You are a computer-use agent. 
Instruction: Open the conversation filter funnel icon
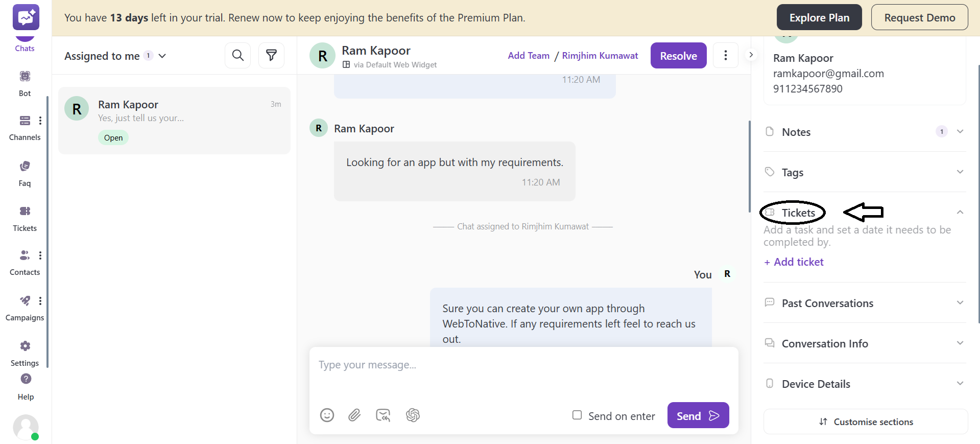[x=271, y=55]
